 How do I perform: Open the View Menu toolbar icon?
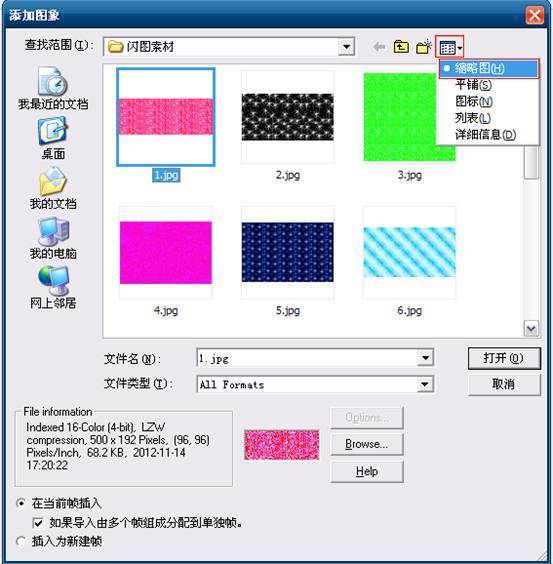click(x=450, y=47)
